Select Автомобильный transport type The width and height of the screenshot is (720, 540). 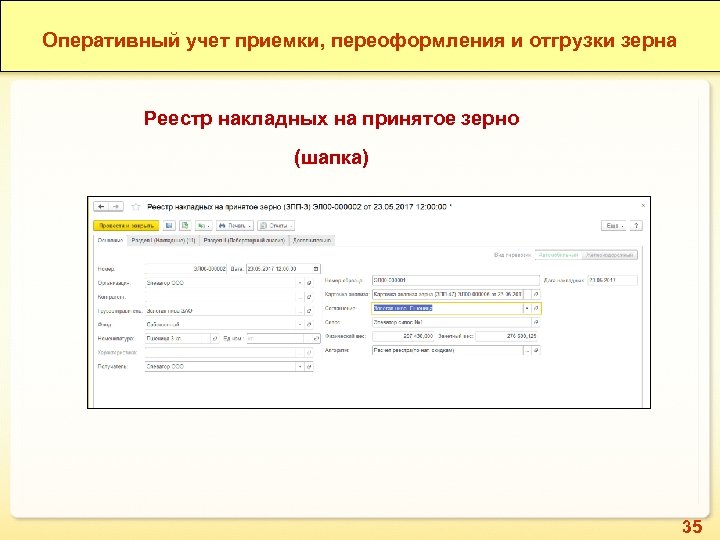[558, 255]
